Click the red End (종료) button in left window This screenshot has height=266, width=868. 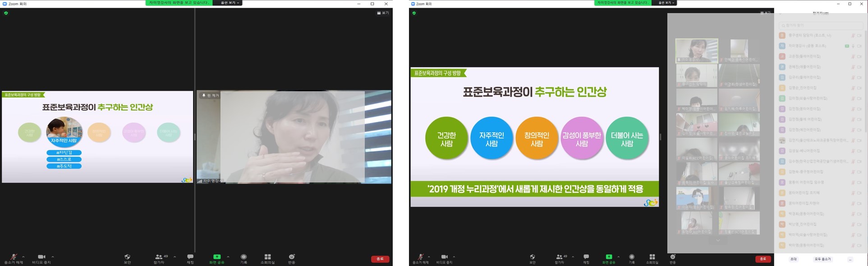(380, 259)
